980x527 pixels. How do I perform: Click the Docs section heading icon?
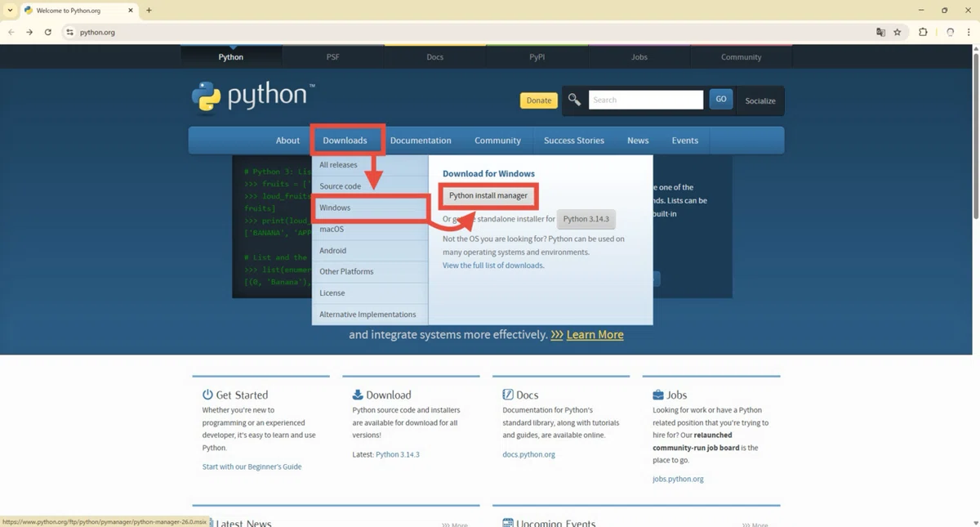pyautogui.click(x=508, y=395)
